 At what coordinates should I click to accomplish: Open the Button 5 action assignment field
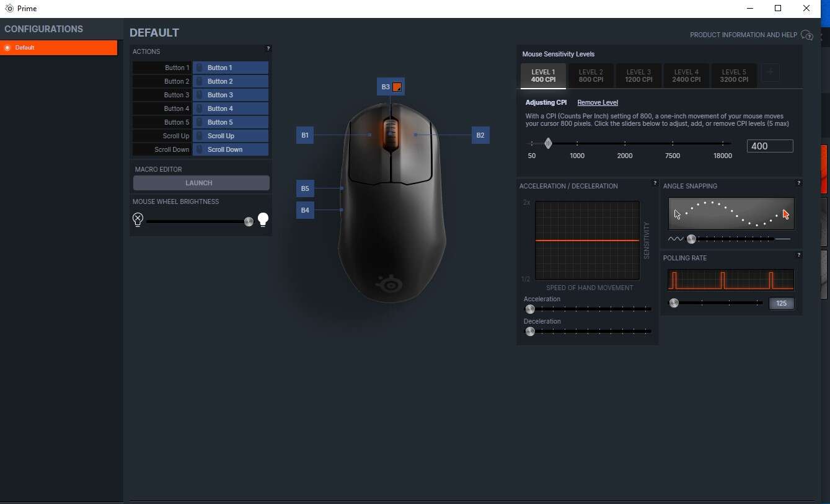(230, 122)
